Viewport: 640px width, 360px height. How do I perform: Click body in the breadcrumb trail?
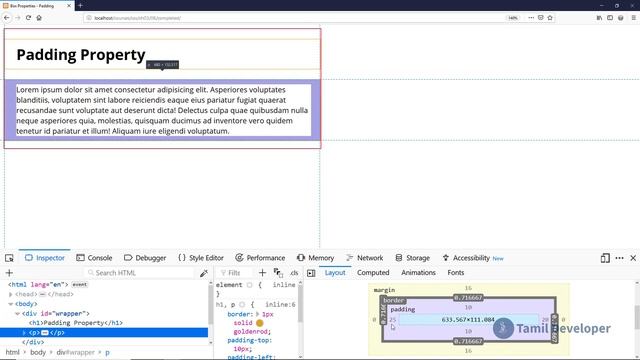(x=38, y=352)
